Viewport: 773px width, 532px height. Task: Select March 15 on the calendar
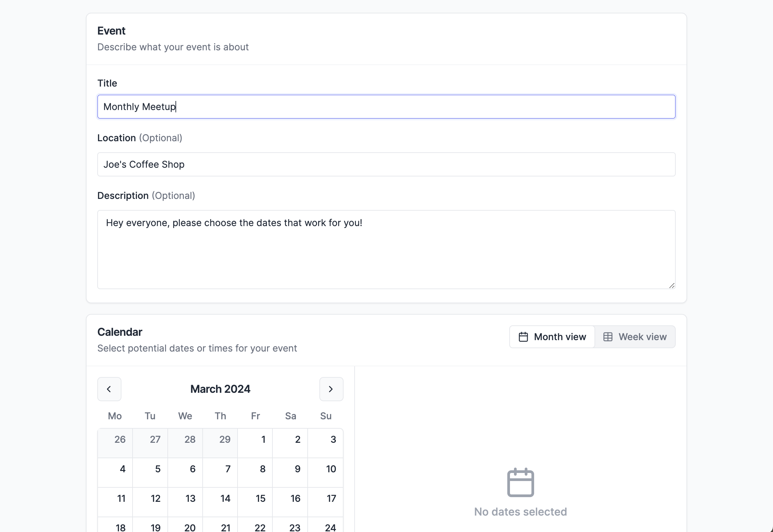[x=255, y=502]
